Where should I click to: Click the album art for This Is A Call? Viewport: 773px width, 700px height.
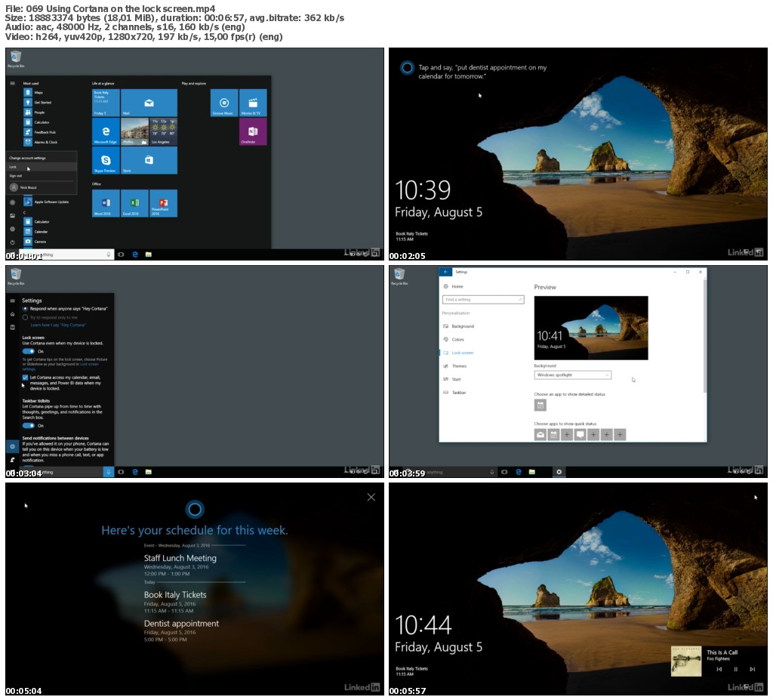(x=686, y=662)
